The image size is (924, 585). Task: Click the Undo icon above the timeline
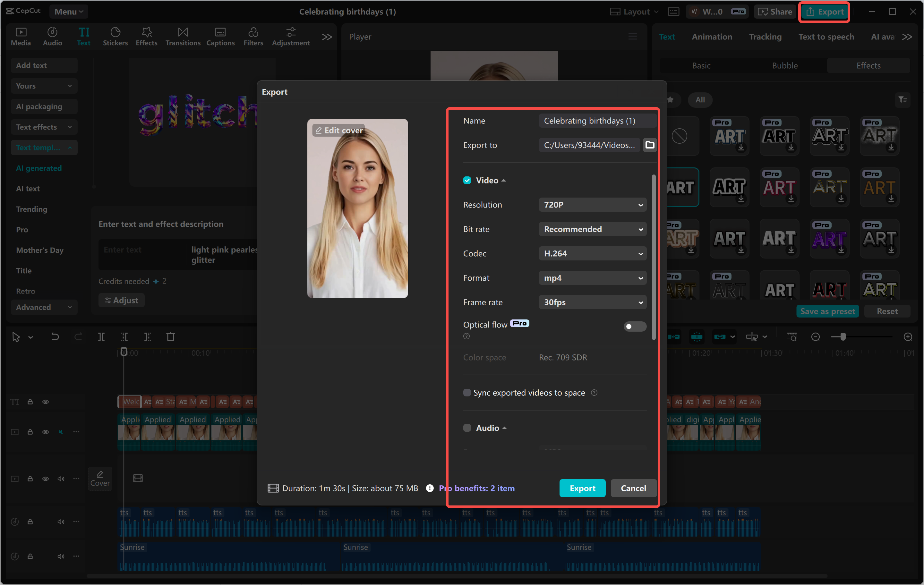pyautogui.click(x=55, y=336)
